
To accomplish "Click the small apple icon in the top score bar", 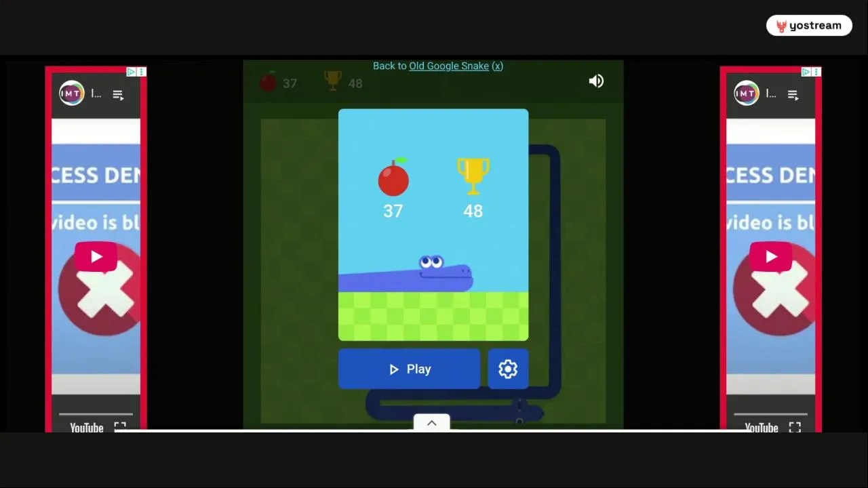I will click(269, 81).
